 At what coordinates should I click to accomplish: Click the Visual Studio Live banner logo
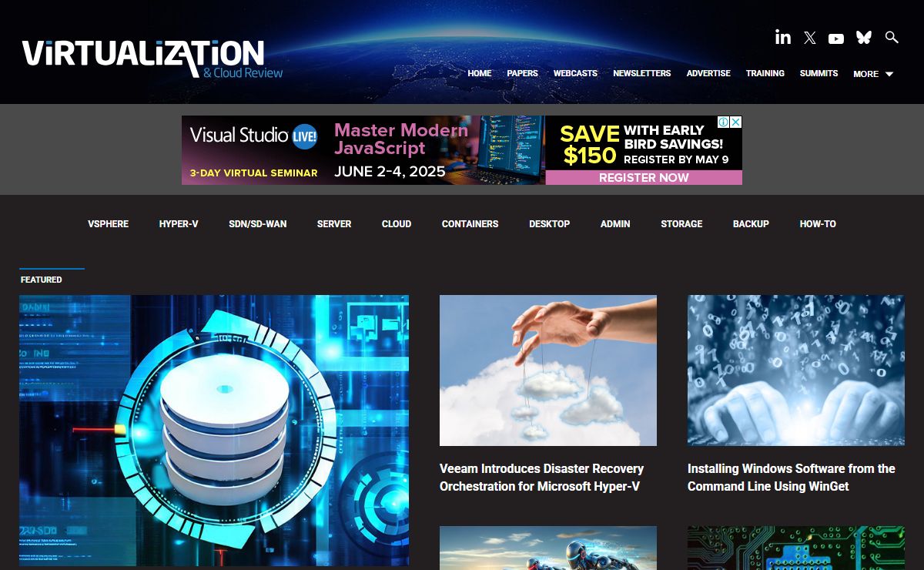tap(253, 136)
